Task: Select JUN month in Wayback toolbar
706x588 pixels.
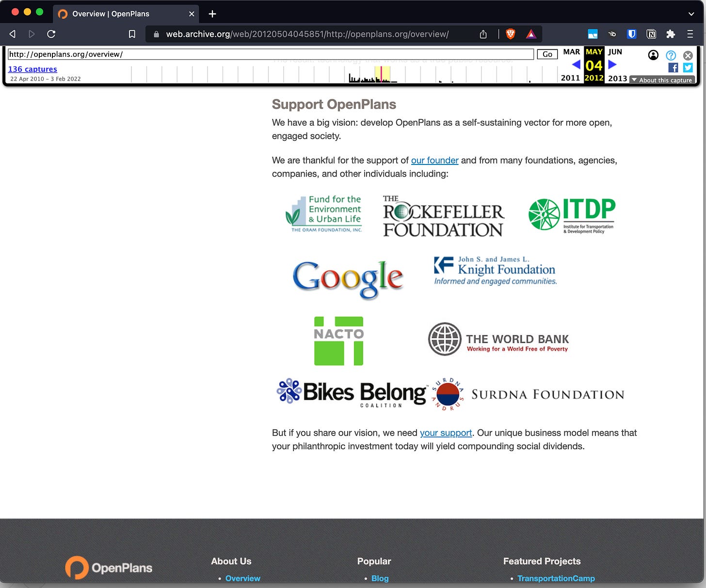Action: point(615,52)
